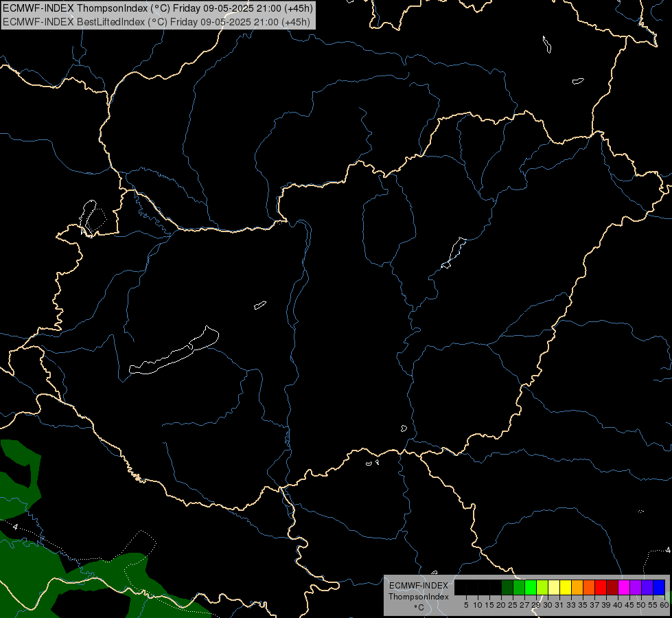Select the blue 55-60 legend swatch
Viewport: 672px width, 618px height.
tap(659, 587)
